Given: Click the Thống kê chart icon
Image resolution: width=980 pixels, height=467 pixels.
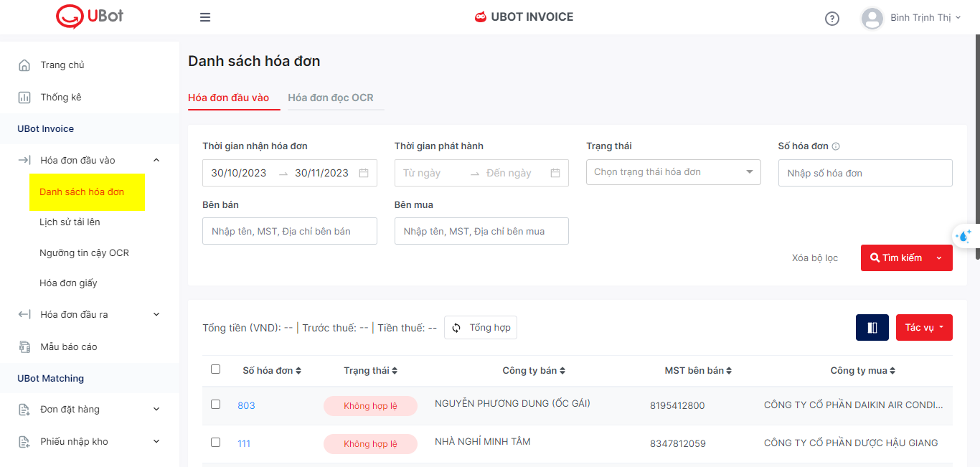Looking at the screenshot, I should 24,98.
